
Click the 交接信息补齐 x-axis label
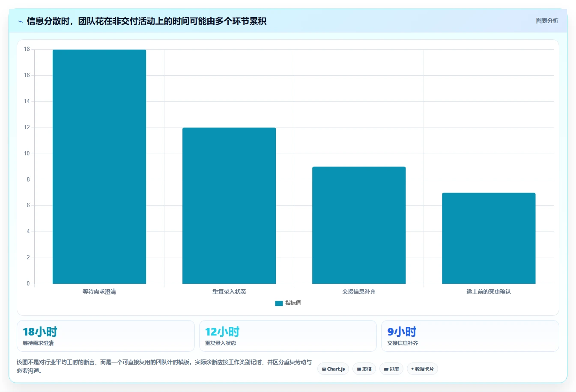pyautogui.click(x=359, y=291)
